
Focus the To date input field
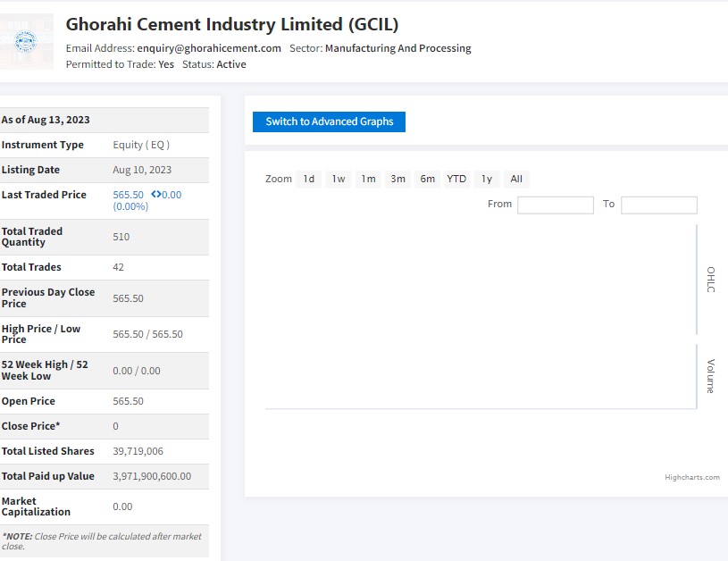point(658,205)
